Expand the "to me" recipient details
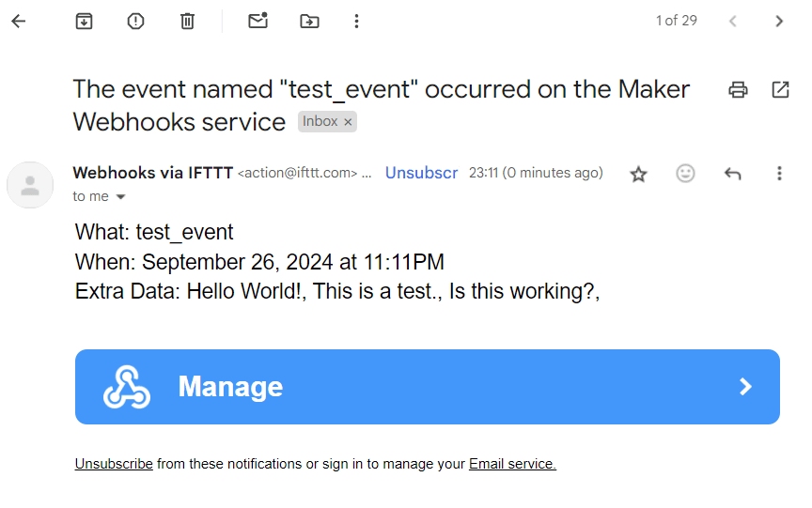The image size is (812, 508). click(x=120, y=196)
